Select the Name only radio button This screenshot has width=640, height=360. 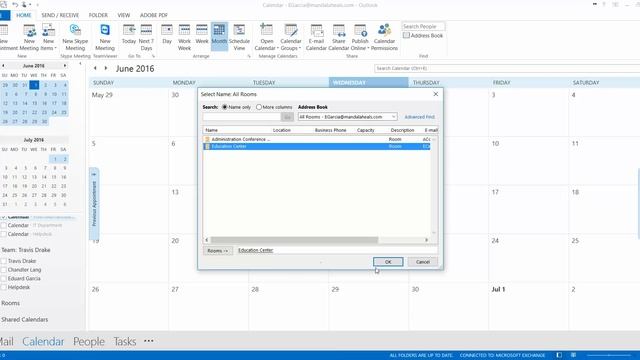224,107
